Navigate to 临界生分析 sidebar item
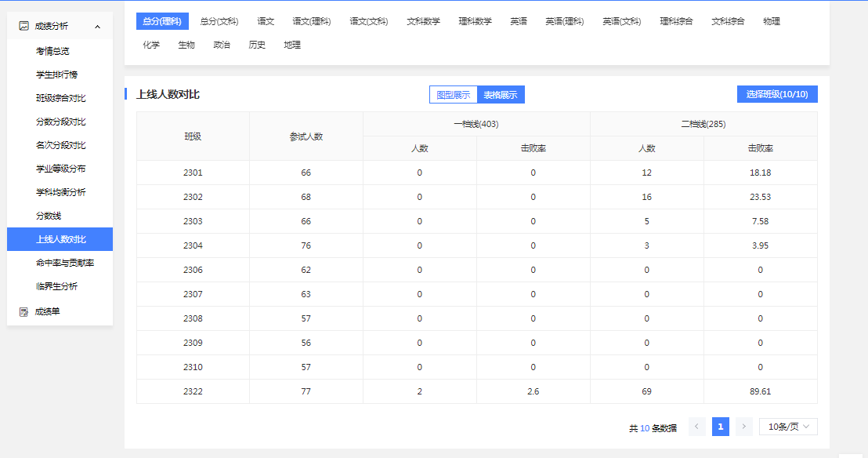 (x=56, y=286)
